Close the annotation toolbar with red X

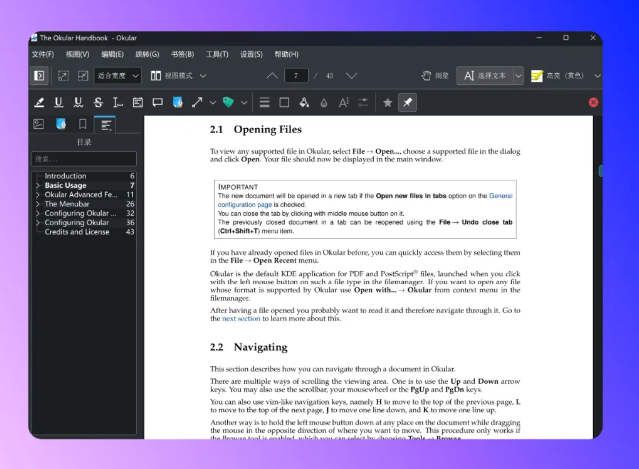tap(593, 102)
